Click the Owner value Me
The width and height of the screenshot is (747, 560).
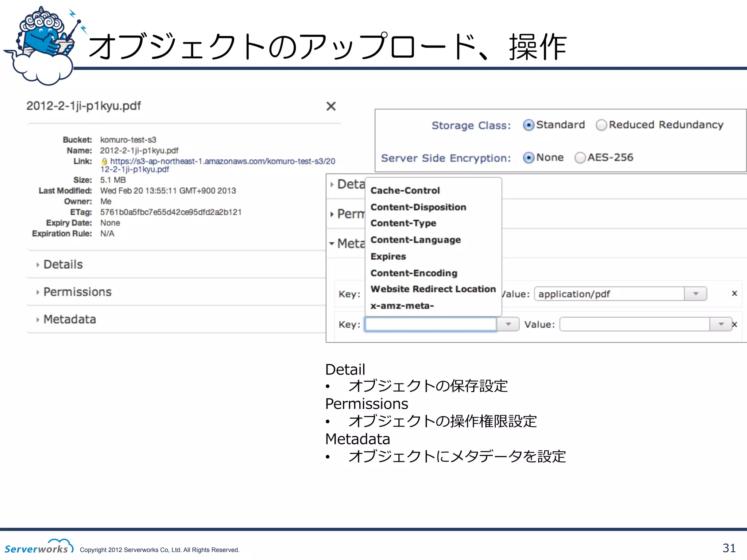105,202
